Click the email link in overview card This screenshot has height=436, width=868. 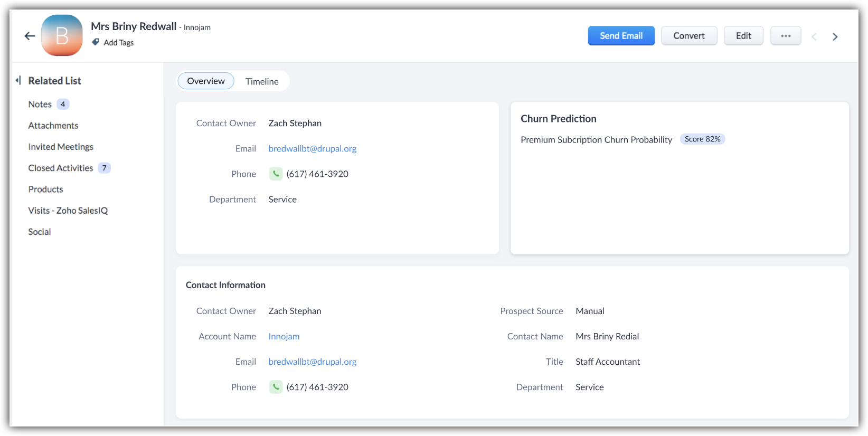312,149
